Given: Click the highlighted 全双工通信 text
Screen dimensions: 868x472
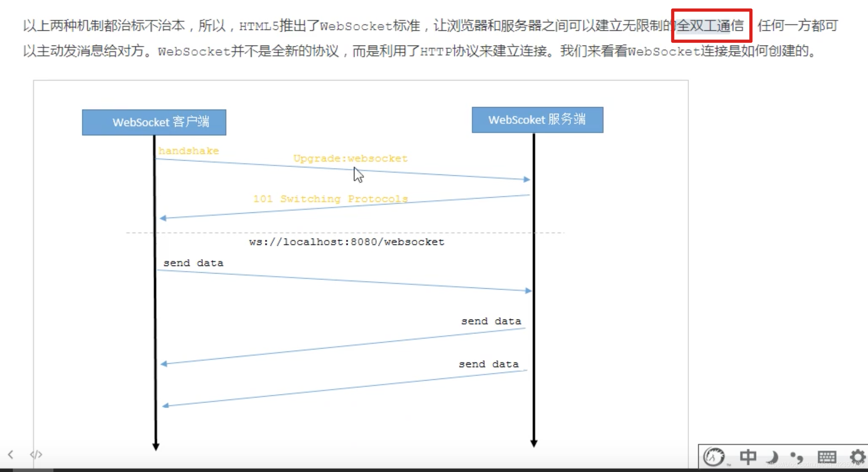Looking at the screenshot, I should coord(710,26).
